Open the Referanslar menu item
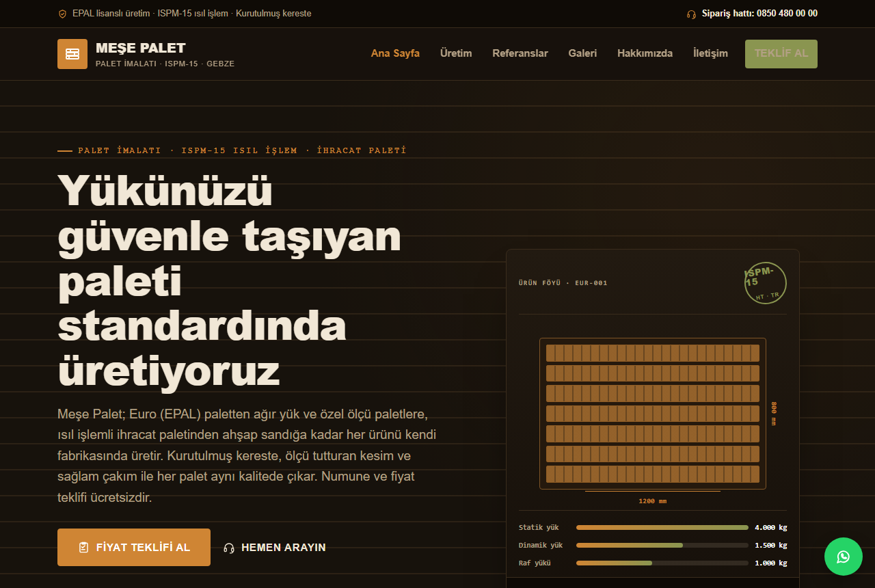 click(x=520, y=53)
